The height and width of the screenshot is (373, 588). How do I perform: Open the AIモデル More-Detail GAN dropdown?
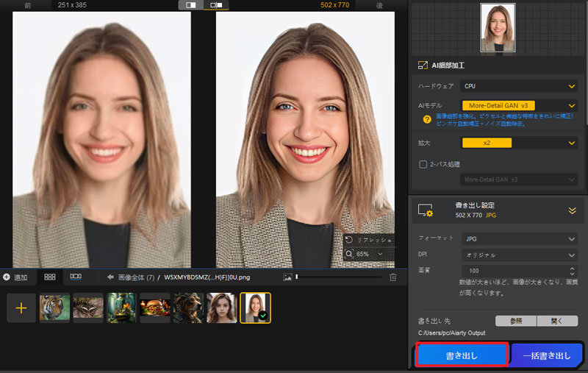519,105
